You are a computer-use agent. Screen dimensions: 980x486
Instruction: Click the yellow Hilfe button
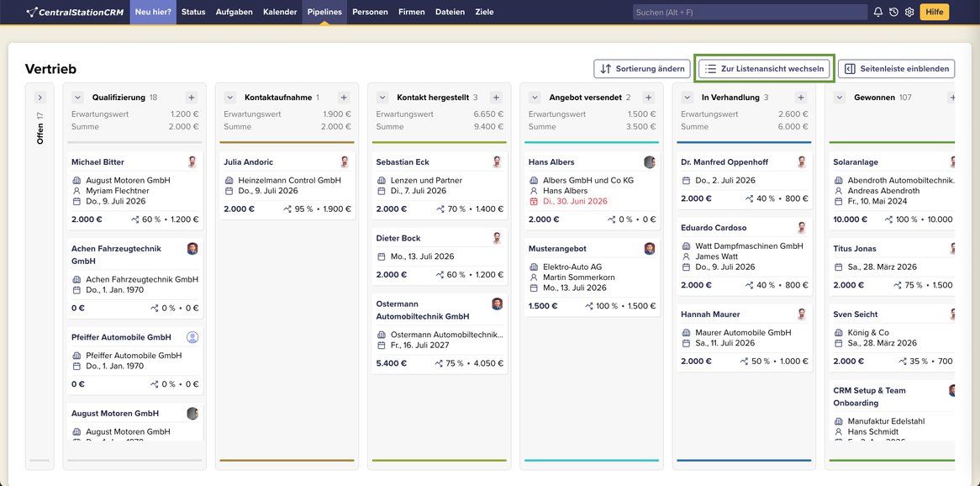pyautogui.click(x=935, y=12)
